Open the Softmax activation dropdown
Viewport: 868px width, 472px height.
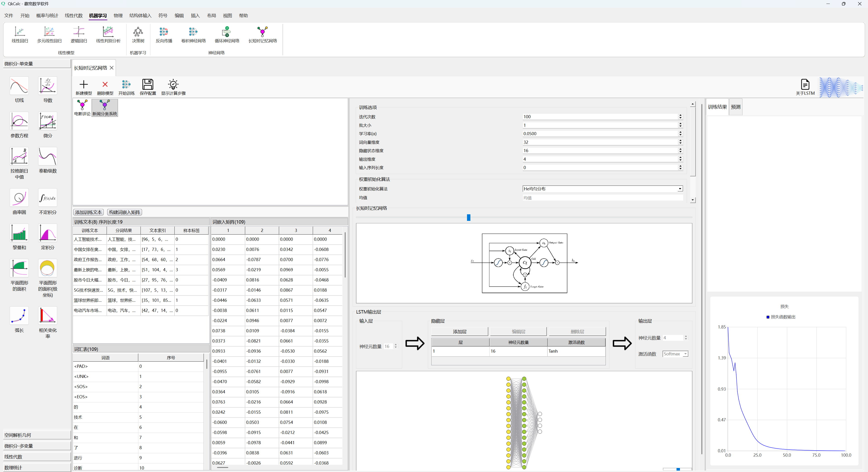pos(675,354)
